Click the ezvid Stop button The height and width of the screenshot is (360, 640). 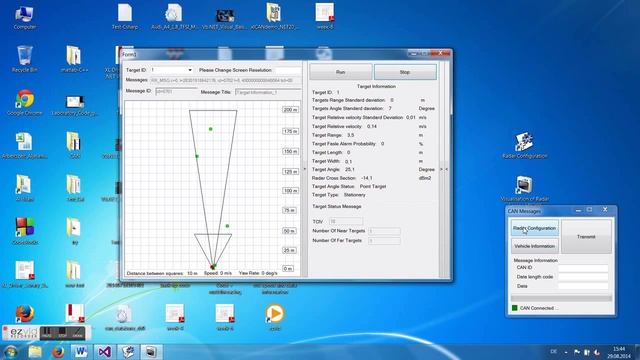tap(62, 333)
